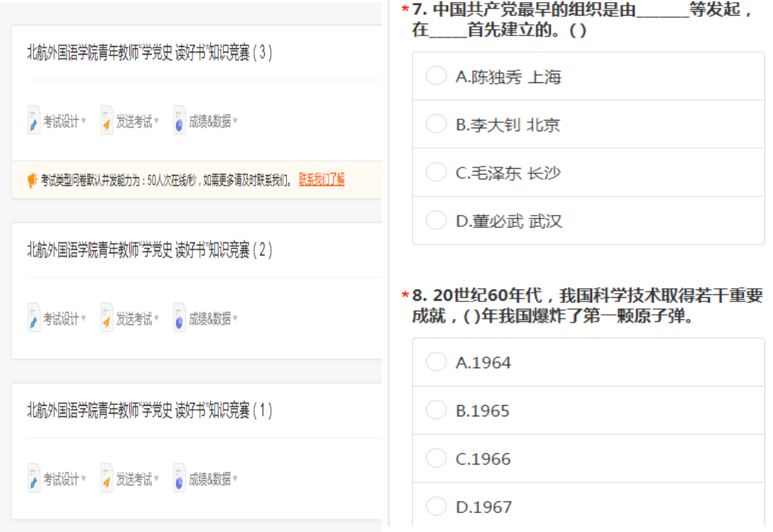This screenshot has width=773, height=532.
Task: Choose option D.1967 for question 8
Action: [x=437, y=506]
